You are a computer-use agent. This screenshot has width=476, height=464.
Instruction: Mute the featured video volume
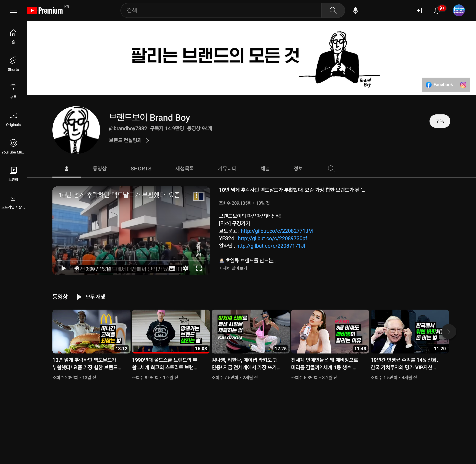pos(76,268)
